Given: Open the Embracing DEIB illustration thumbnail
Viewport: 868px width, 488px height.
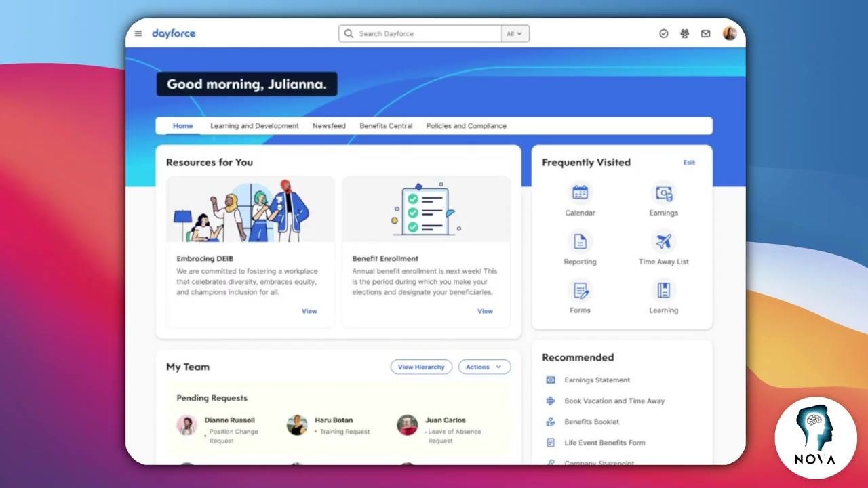Looking at the screenshot, I should coord(250,209).
